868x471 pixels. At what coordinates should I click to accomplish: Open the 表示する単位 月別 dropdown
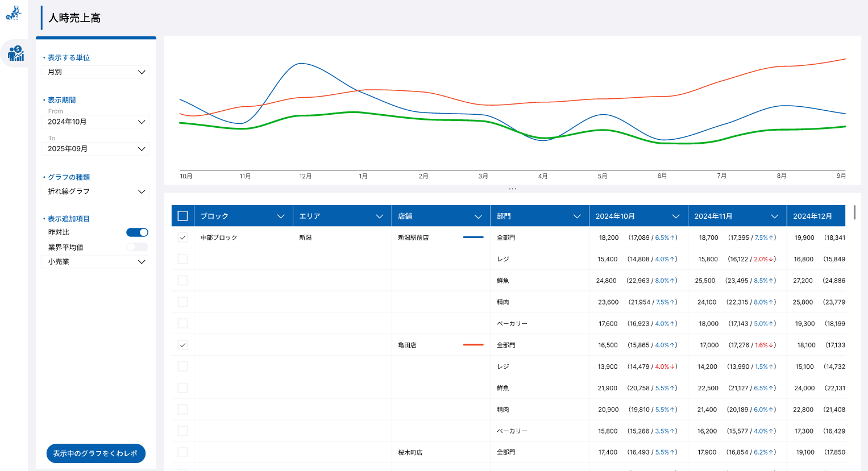tap(95, 72)
